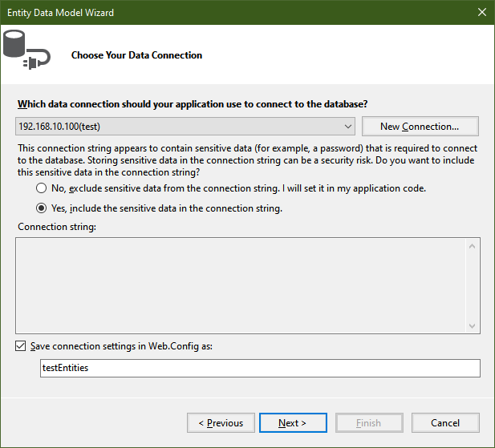Click the connection string scrollbar up arrow

pos(473,246)
